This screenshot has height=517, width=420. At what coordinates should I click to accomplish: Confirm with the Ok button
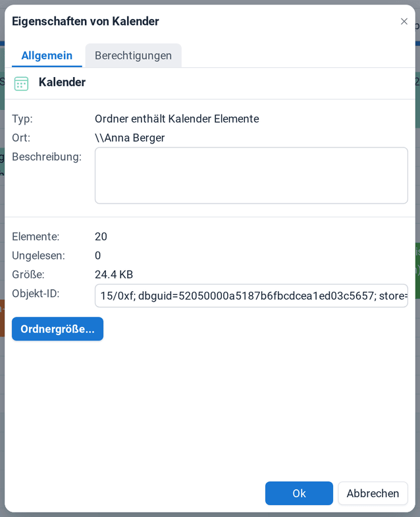(x=299, y=493)
